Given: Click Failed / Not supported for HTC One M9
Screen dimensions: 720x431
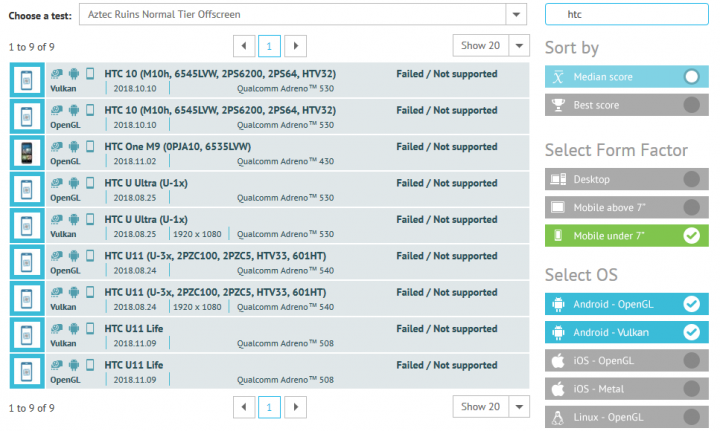Looking at the screenshot, I should tap(447, 147).
